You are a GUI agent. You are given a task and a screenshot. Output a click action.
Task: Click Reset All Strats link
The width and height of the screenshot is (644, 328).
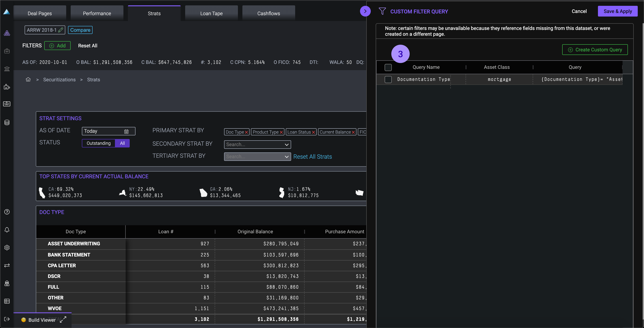click(313, 157)
